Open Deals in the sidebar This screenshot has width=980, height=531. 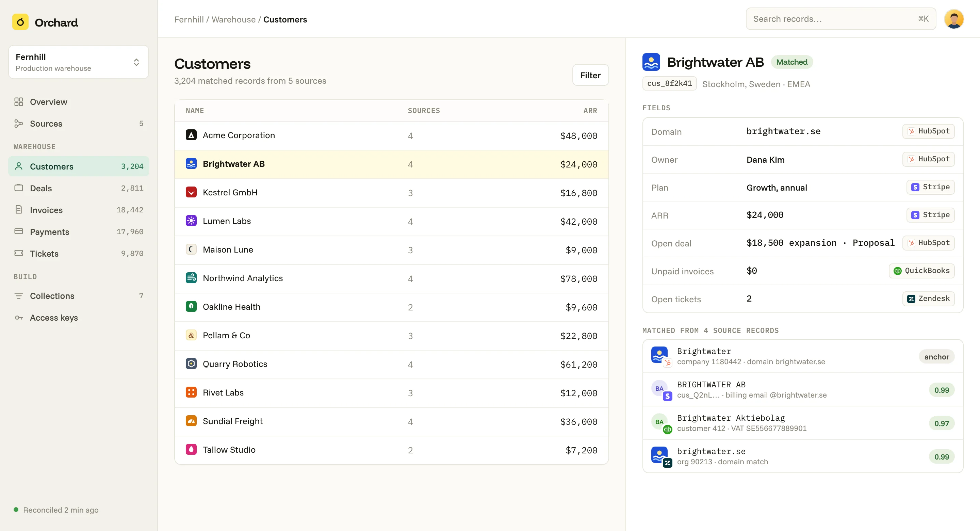[78, 188]
